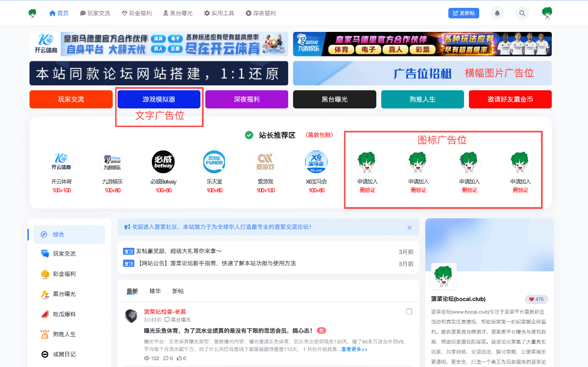The height and width of the screenshot is (367, 588).
Task: Click the 爱游戏 logo
Action: (x=265, y=162)
